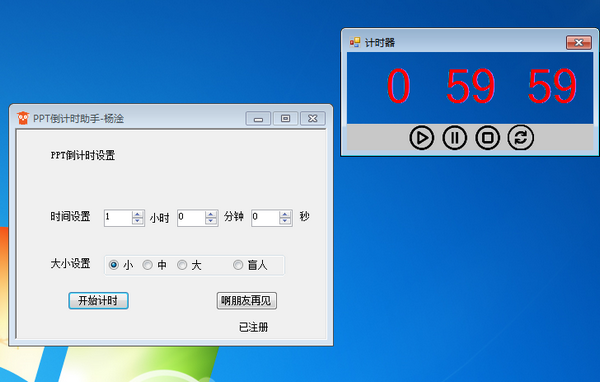Viewport: 600px width, 382px height.
Task: Decrease the 秒 value with down arrow
Action: pyautogui.click(x=285, y=221)
